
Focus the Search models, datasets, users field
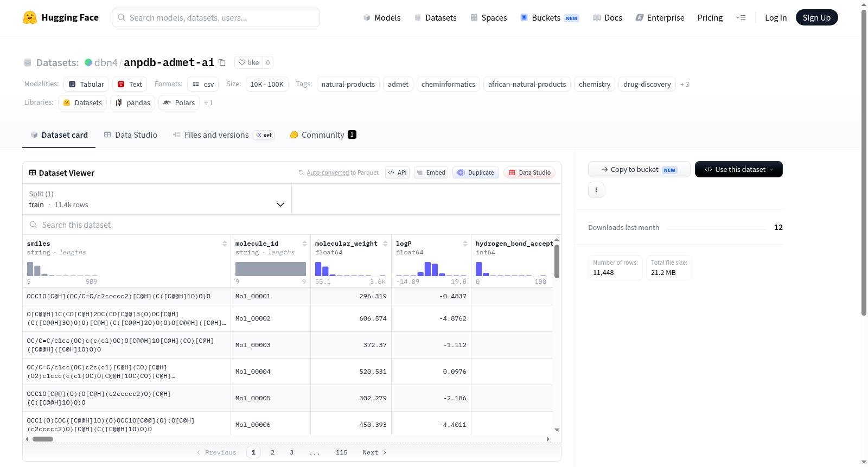click(216, 17)
